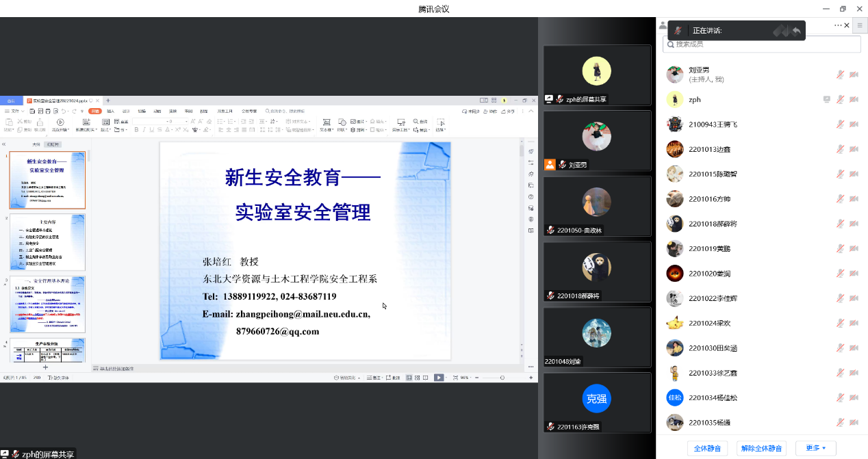
Task: Click screen-share icon next to zph
Action: coord(827,99)
